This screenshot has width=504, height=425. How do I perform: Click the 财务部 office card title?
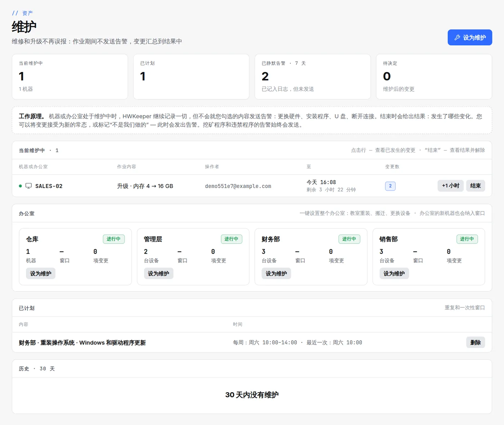[271, 239]
